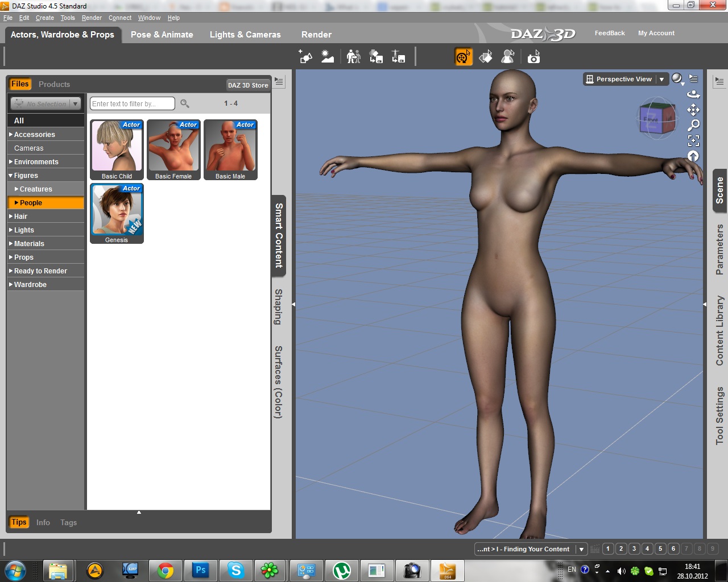Open the File menu
Viewport: 728px width, 582px height.
point(8,18)
